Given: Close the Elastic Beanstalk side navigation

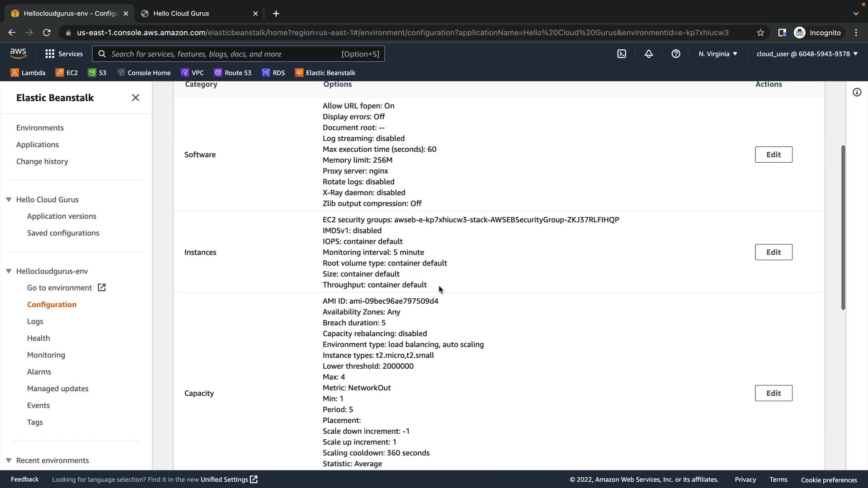Looking at the screenshot, I should 135,98.
